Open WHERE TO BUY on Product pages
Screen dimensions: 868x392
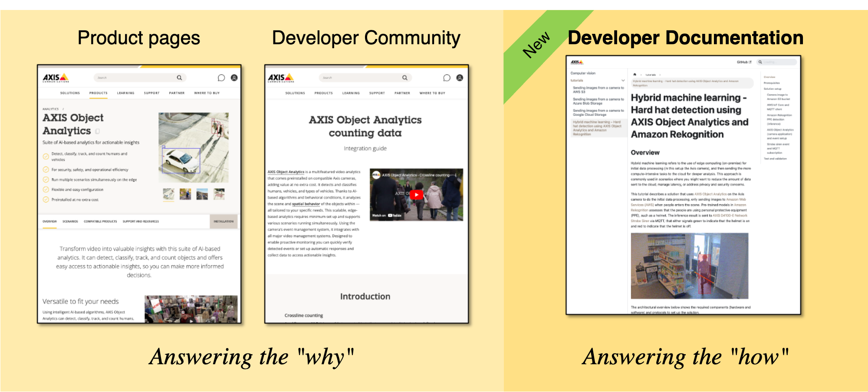click(207, 93)
